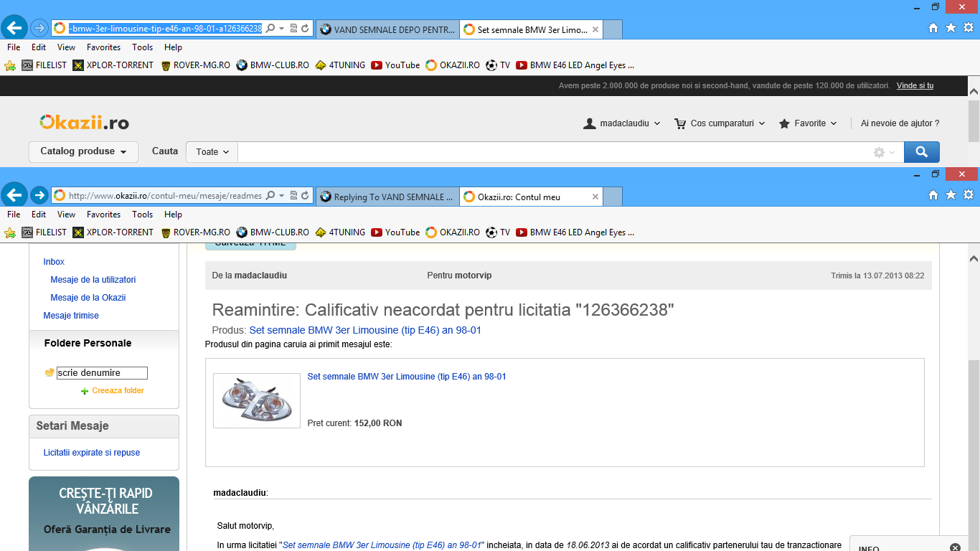
Task: Open Tools menu in Set semnale BMW window
Action: coord(142,47)
